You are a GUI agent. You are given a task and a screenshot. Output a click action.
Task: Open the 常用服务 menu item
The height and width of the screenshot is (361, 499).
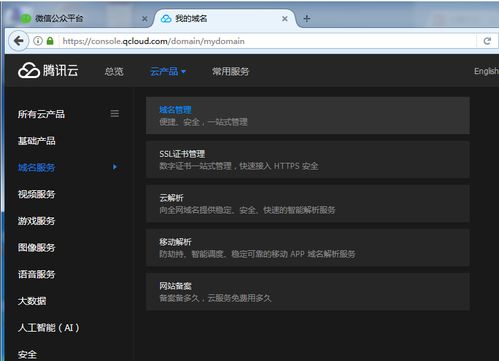(x=231, y=71)
